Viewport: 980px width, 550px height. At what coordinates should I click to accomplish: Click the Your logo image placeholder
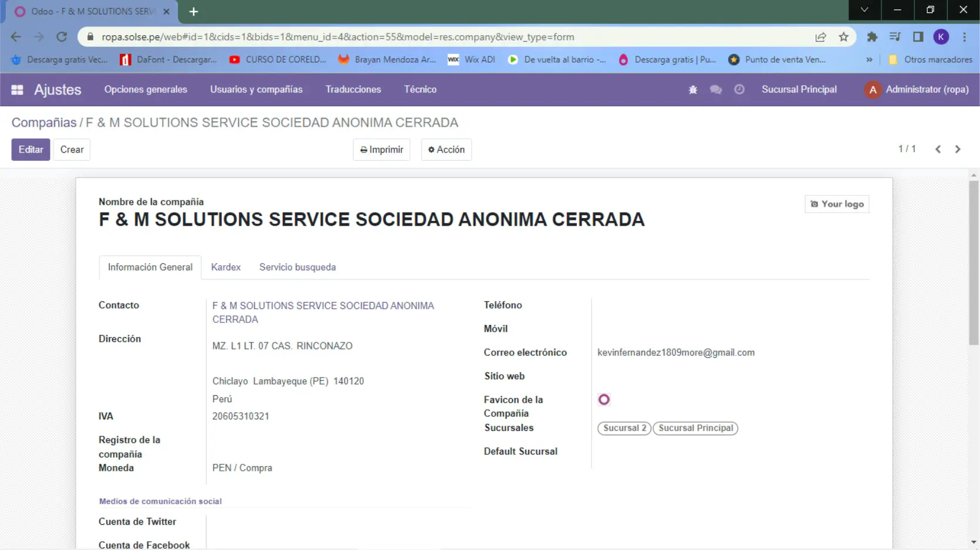(837, 204)
